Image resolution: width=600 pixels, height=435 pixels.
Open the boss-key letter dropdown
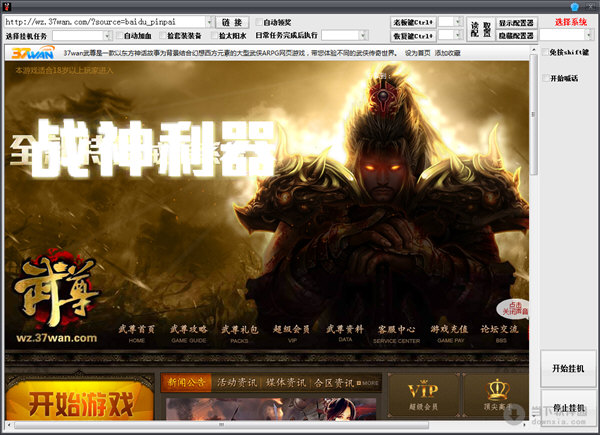point(458,22)
